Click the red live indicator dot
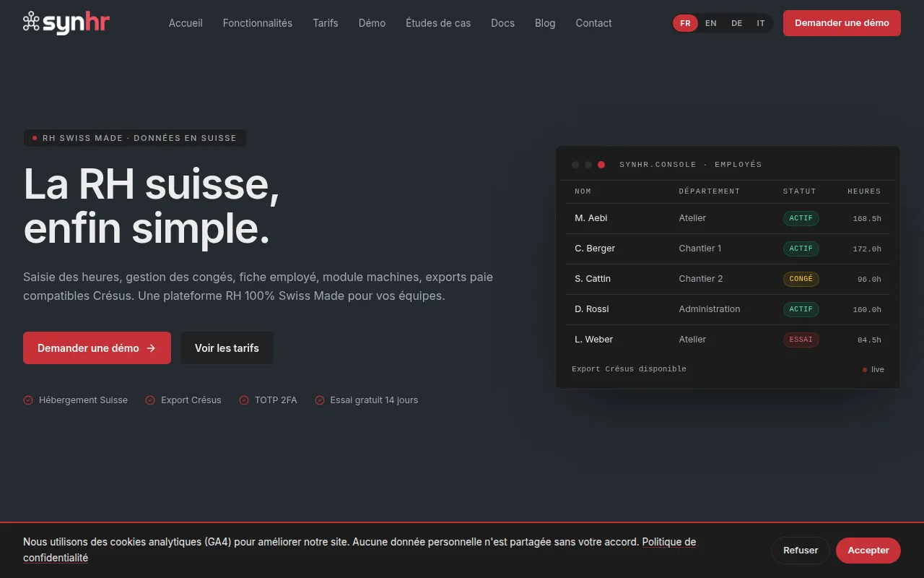 [865, 370]
